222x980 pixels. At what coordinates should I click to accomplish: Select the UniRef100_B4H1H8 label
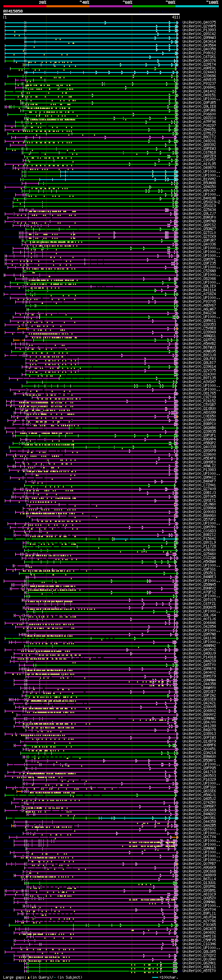[199, 198]
